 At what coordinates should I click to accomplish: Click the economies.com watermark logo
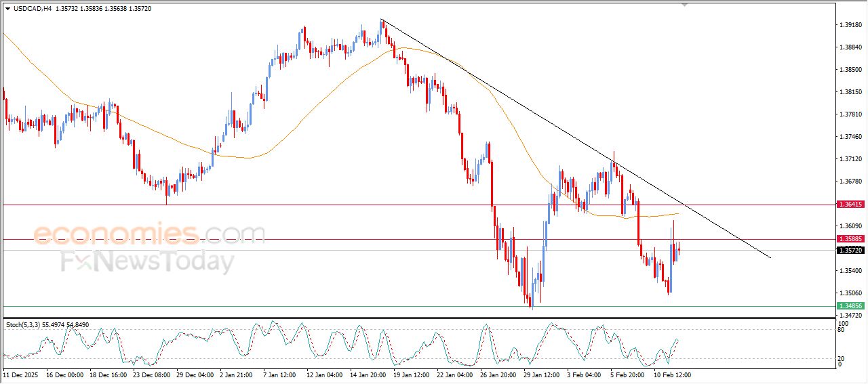[x=149, y=234]
